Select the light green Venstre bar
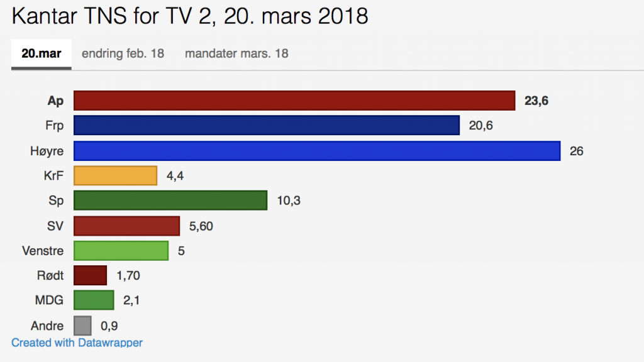644x362 pixels. tap(121, 251)
